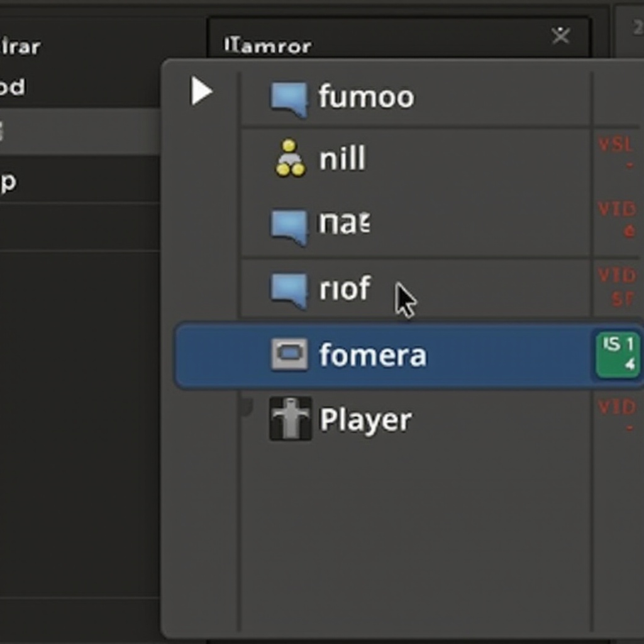644x644 pixels.
Task: Click the fomera camera icon
Action: [289, 354]
